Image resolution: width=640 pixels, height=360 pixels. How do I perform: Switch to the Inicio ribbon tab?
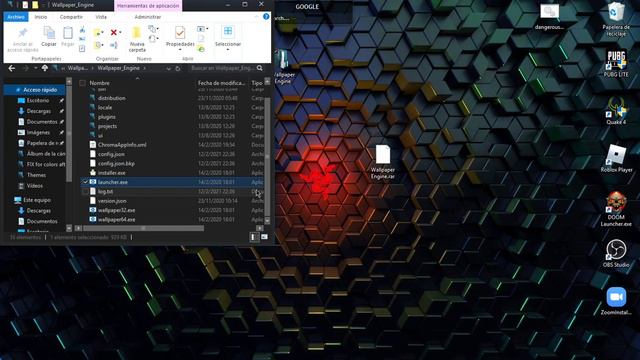tap(41, 17)
